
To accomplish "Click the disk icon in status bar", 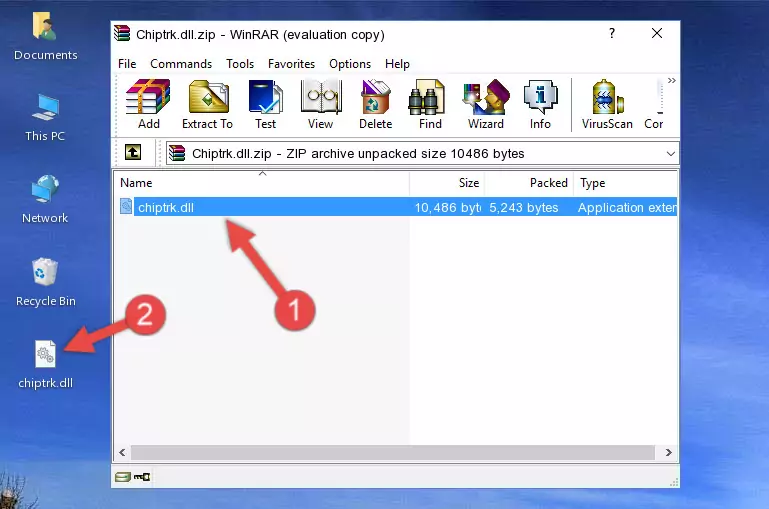I will [x=123, y=477].
